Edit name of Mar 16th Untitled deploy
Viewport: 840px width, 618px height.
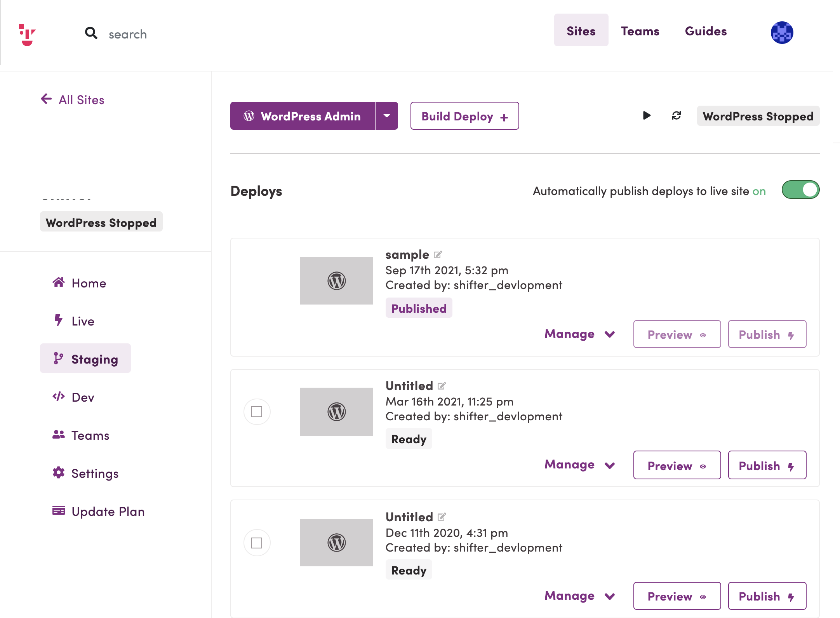coord(442,386)
